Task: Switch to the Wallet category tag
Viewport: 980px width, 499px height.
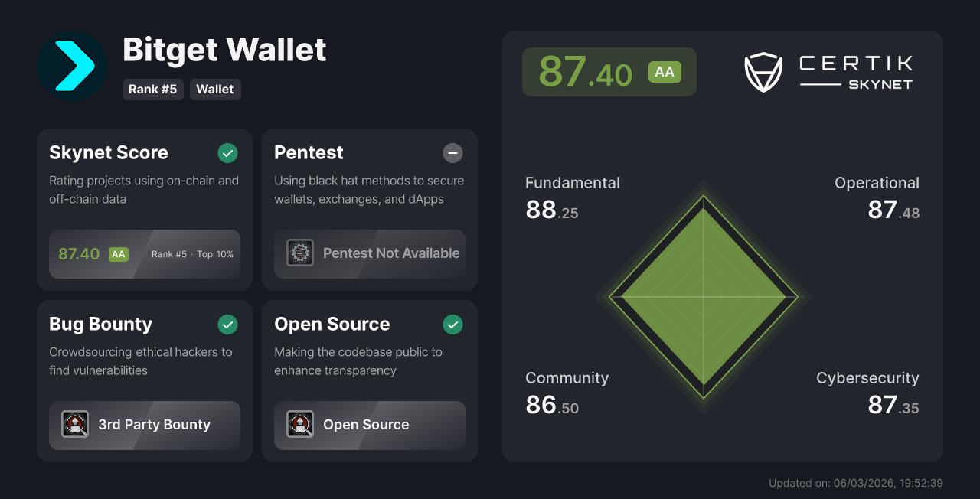Action: pos(215,90)
